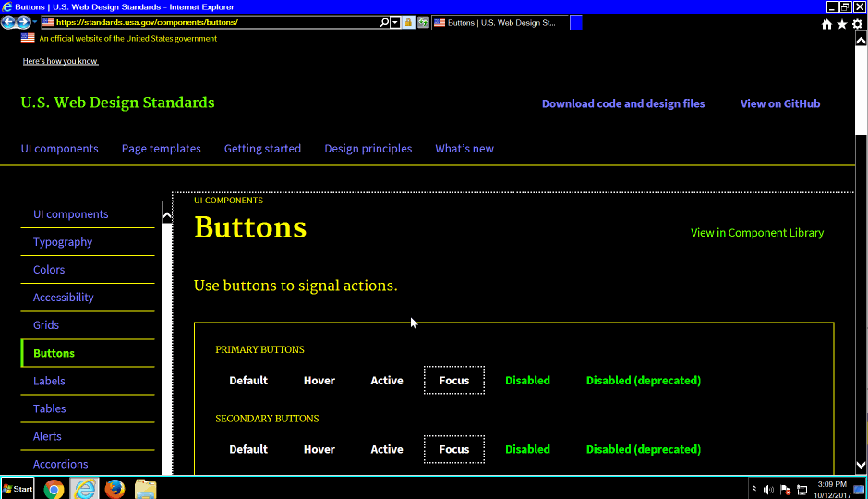868x499 pixels.
Task: Click the search magnifier in address bar
Action: point(384,22)
